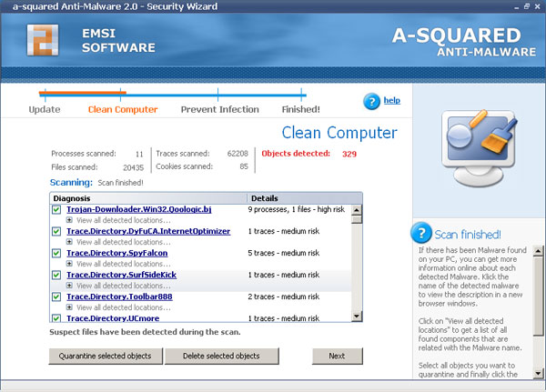Screen dimensions: 546x392
Task: Click the help panel scrollbar thumb
Action: coord(539,296)
